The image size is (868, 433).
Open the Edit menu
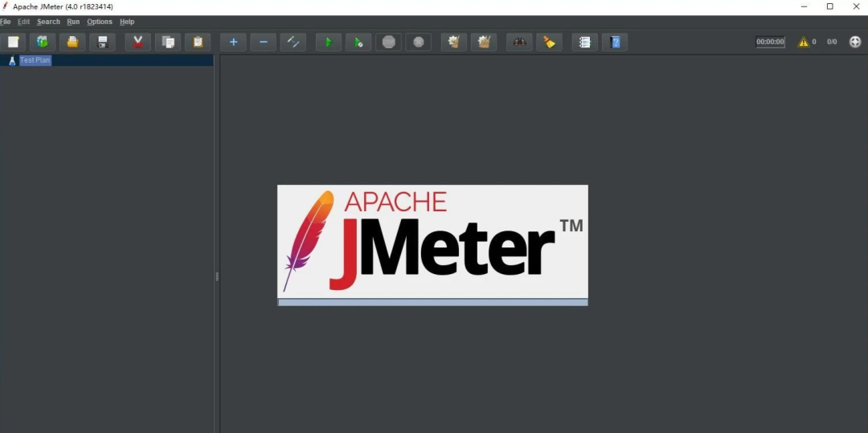(23, 22)
